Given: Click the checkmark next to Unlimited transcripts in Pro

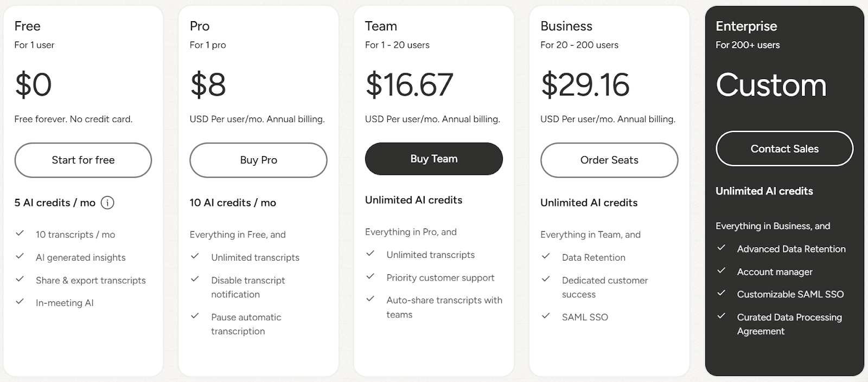Looking at the screenshot, I should [x=195, y=257].
